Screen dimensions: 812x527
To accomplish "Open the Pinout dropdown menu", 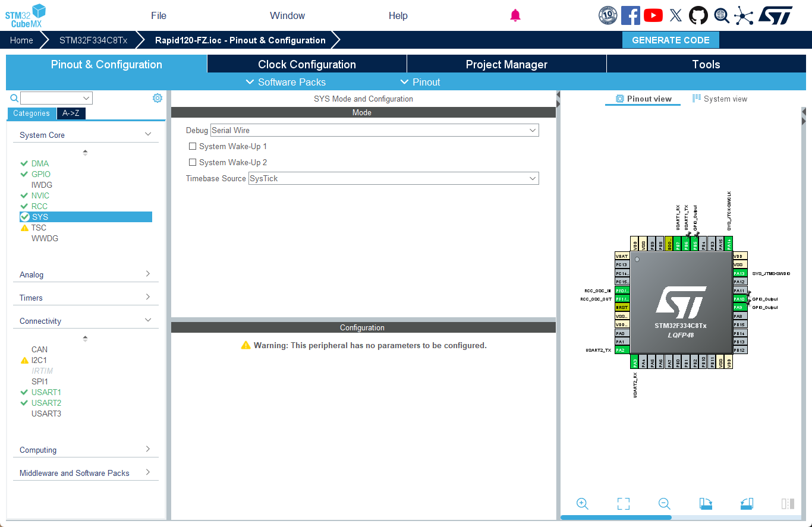I will [420, 82].
